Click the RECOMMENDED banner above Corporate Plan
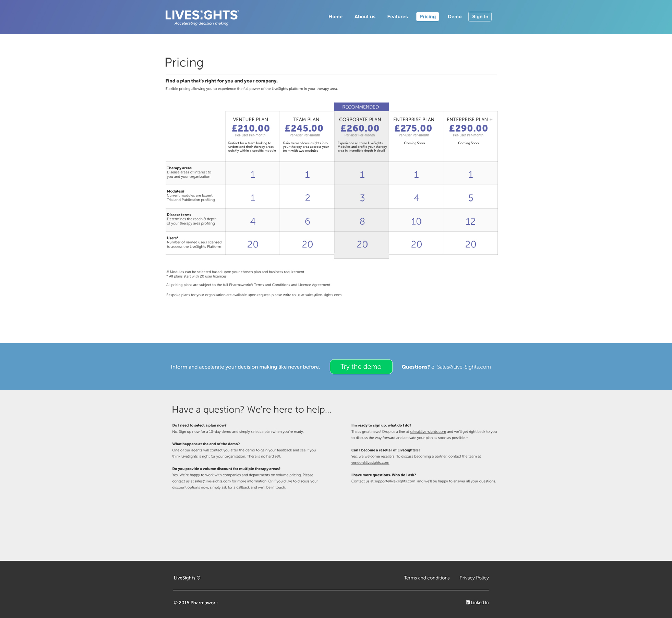Screen dimensions: 672x618 pyautogui.click(x=361, y=107)
